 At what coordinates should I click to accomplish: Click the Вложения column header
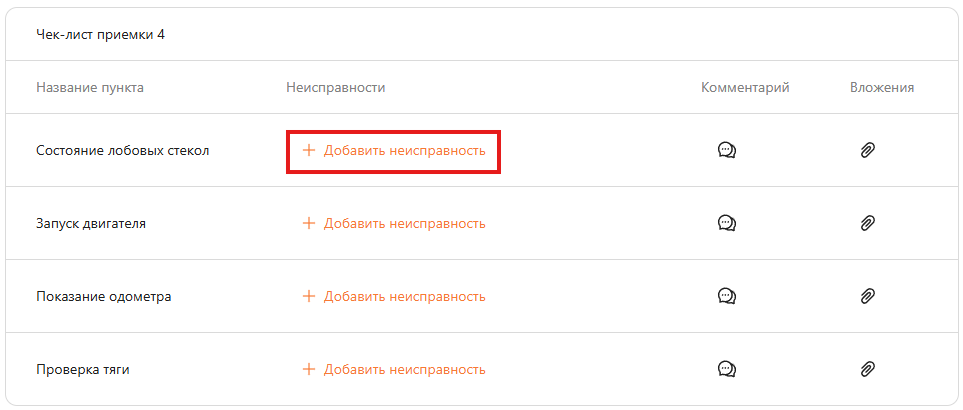[882, 87]
